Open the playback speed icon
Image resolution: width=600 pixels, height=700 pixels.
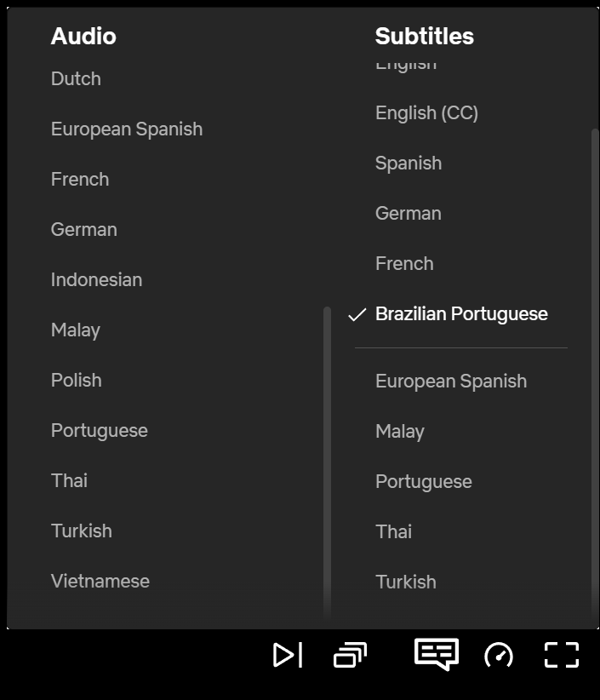point(499,655)
